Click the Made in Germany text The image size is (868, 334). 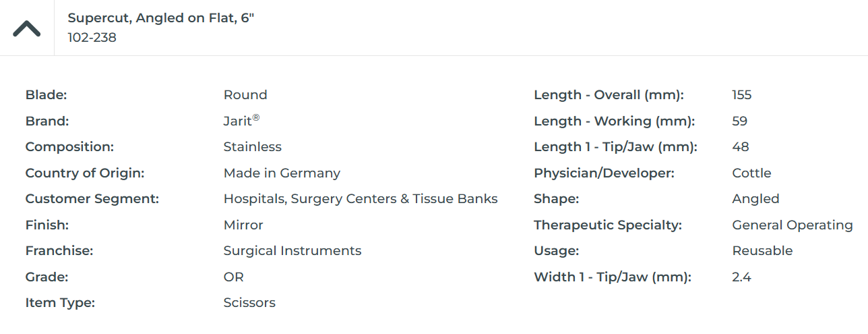[x=282, y=173]
